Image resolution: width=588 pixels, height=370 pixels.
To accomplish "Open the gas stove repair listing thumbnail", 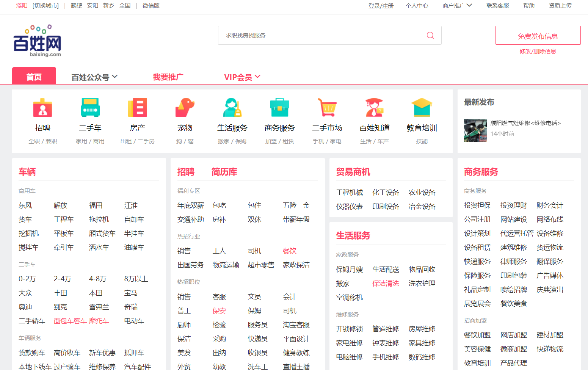I will point(475,130).
